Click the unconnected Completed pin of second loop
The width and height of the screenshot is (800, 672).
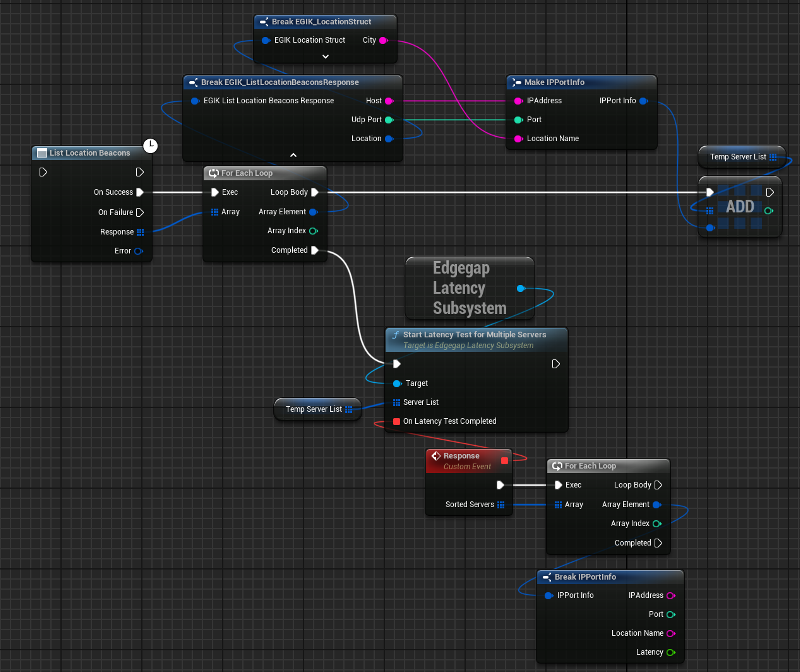tap(658, 543)
